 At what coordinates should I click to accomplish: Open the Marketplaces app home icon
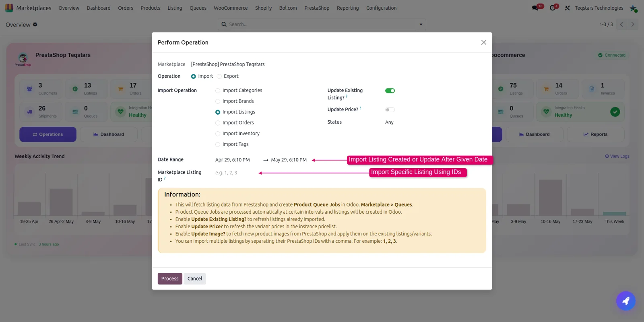click(9, 8)
